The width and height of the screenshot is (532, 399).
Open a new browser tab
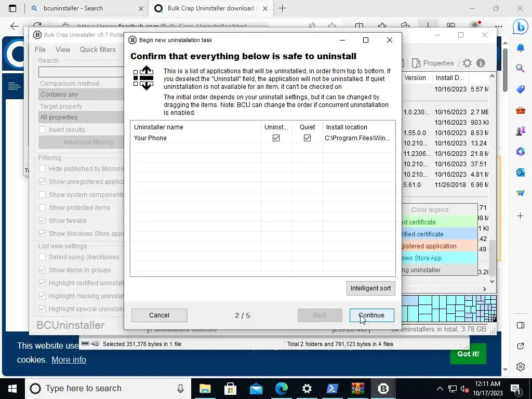282,8
